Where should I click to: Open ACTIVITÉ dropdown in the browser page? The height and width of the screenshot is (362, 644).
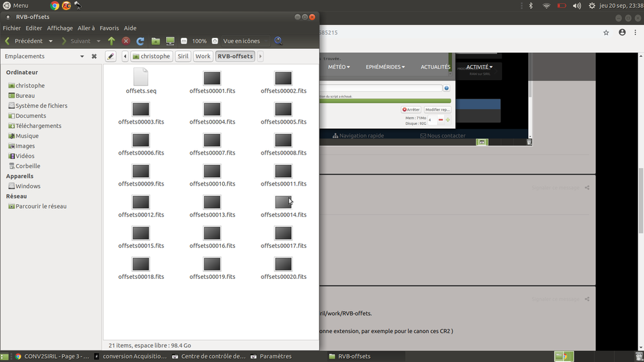coord(479,67)
